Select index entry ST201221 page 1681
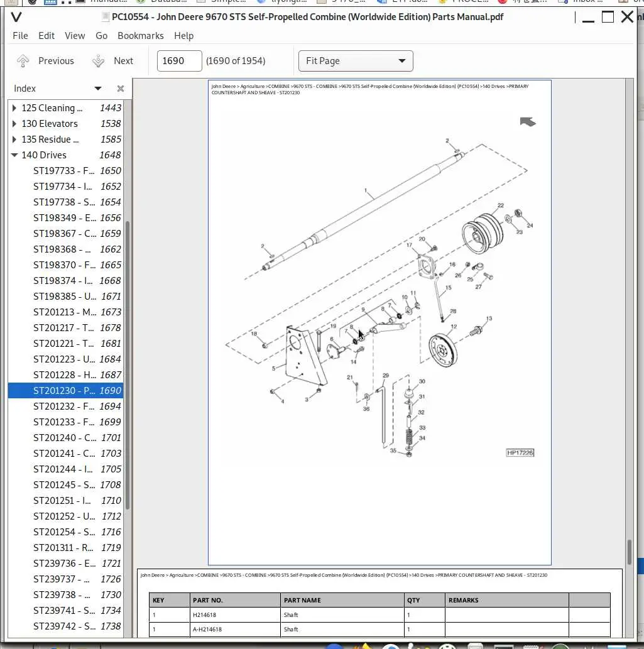The height and width of the screenshot is (649, 644). point(65,344)
